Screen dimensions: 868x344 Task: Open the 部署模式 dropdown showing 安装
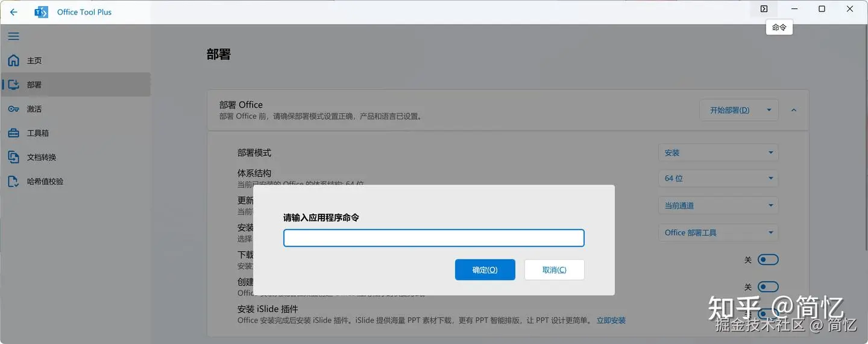(718, 153)
